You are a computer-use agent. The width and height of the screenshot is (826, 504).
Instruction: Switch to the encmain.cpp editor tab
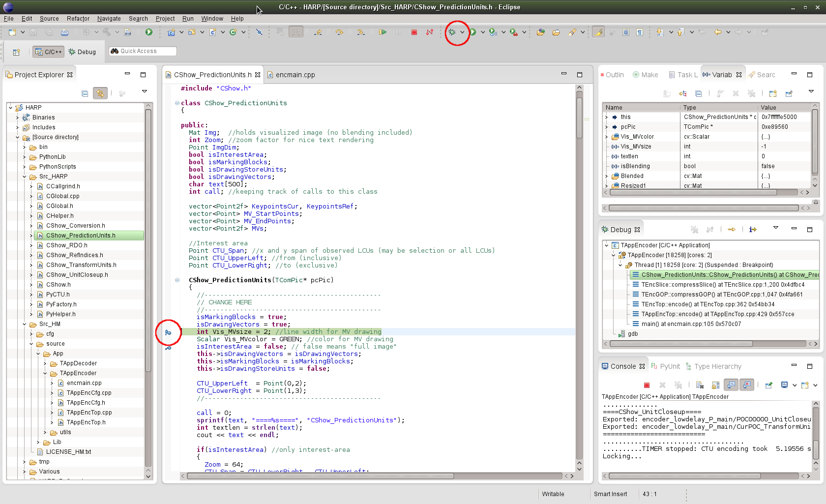[295, 75]
